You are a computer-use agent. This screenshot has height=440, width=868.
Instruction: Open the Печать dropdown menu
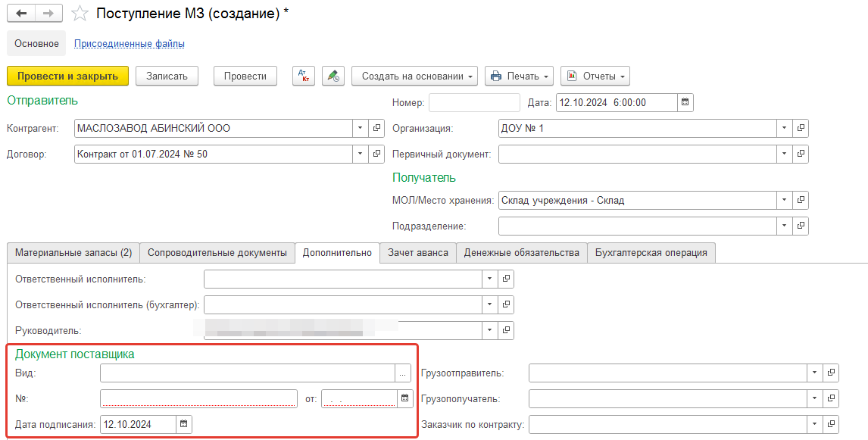[x=519, y=76]
